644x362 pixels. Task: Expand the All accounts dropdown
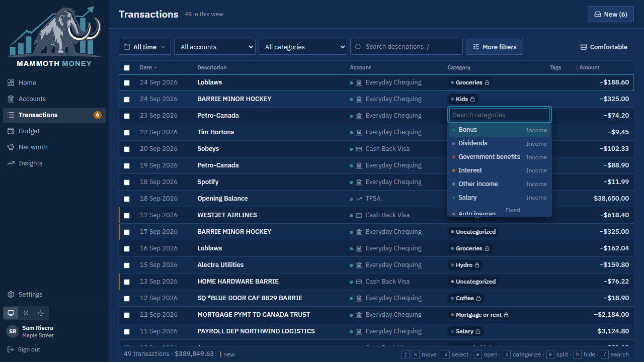point(215,47)
